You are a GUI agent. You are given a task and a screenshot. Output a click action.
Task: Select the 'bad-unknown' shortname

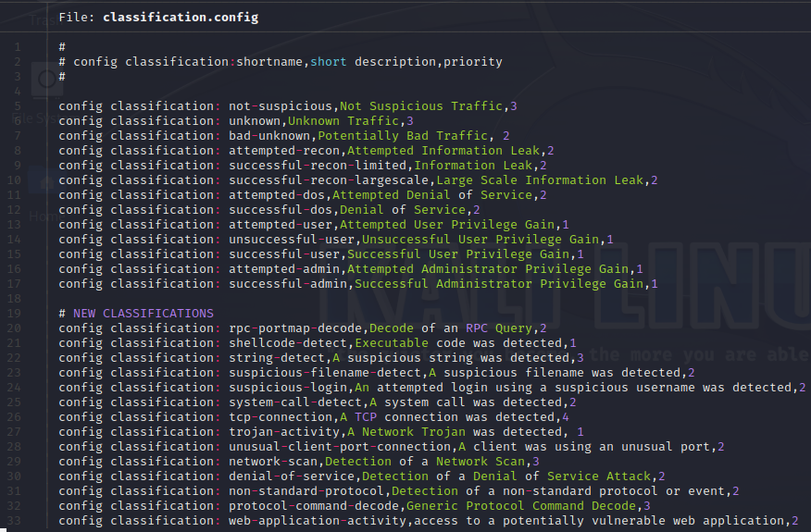pos(269,135)
